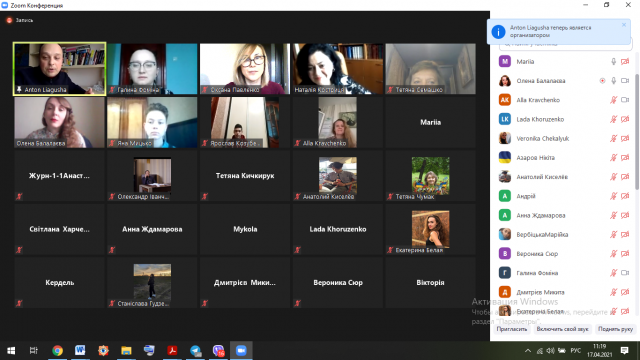Click the red recording indicator labeled Запись
Screen dimensions: 640x360
(9, 20)
